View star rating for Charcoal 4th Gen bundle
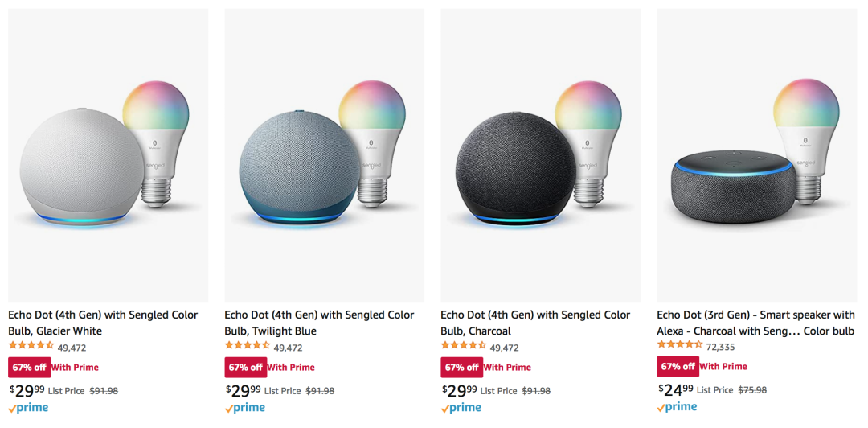The image size is (868, 428). [464, 347]
